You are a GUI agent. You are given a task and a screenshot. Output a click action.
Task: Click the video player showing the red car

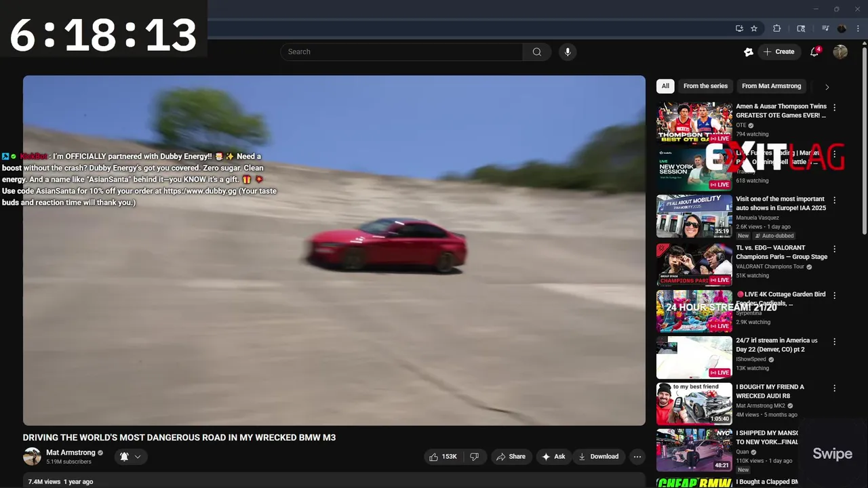click(x=334, y=250)
